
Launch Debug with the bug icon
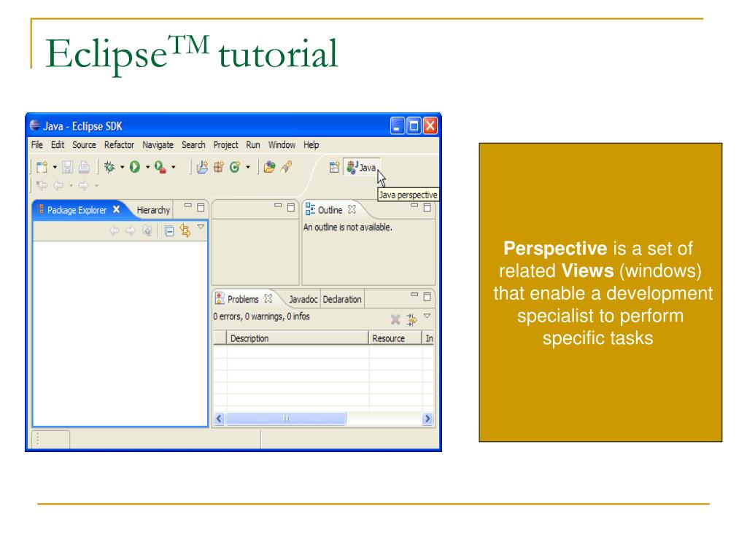pos(109,167)
